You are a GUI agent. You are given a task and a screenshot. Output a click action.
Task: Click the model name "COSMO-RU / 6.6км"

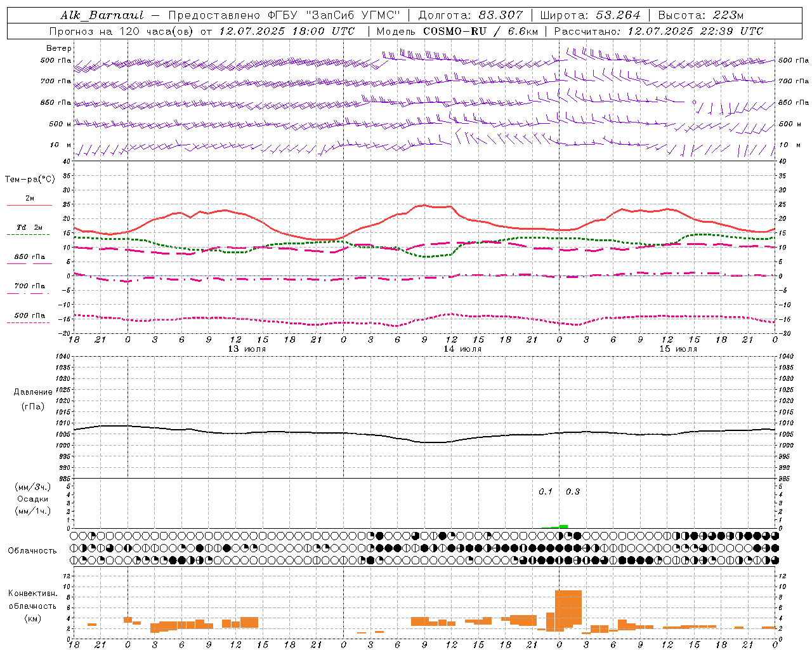click(x=481, y=31)
